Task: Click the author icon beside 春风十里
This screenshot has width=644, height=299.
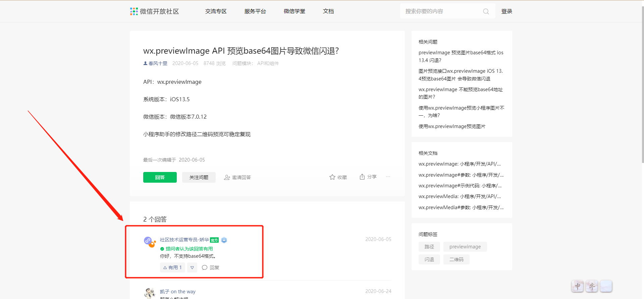Action: click(x=145, y=63)
